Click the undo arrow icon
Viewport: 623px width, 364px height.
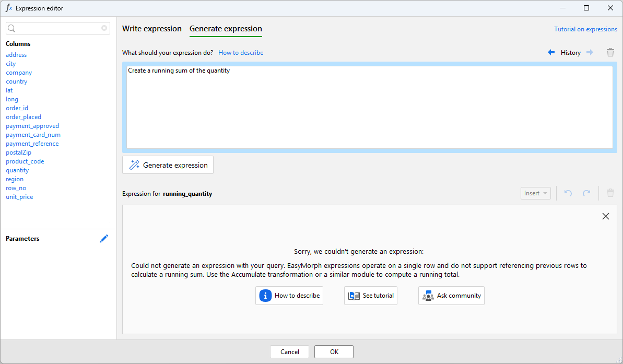[568, 193]
